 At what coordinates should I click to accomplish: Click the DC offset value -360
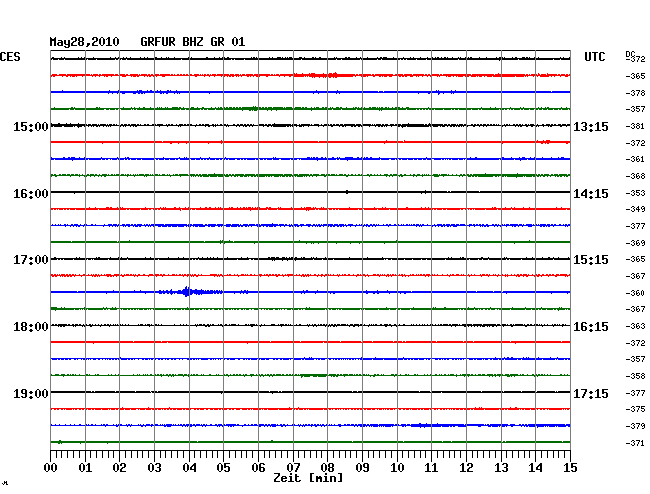click(x=635, y=293)
